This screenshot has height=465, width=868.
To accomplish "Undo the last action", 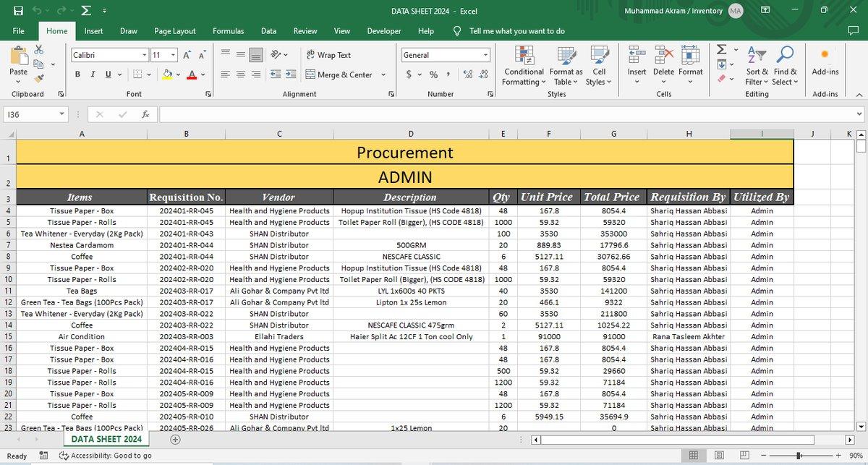I will click(x=37, y=11).
